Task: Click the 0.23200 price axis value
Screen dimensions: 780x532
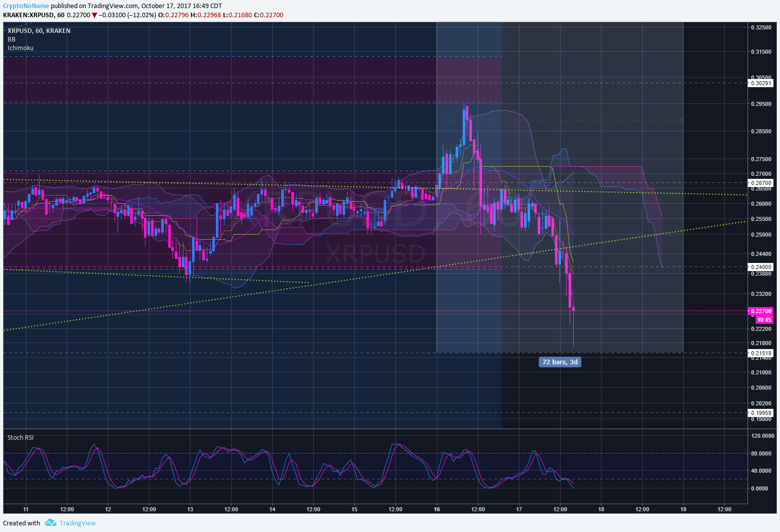Action: 761,294
